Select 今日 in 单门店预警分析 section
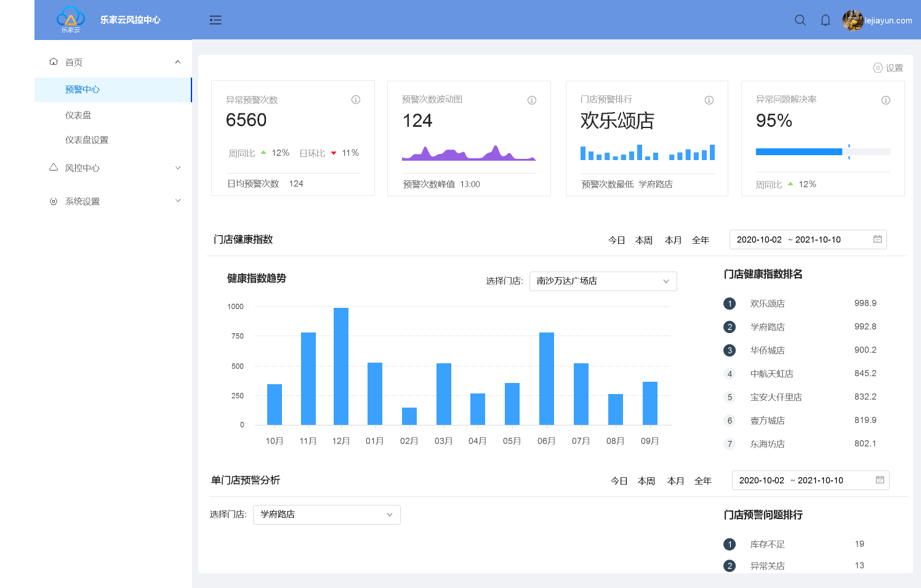 (x=619, y=481)
